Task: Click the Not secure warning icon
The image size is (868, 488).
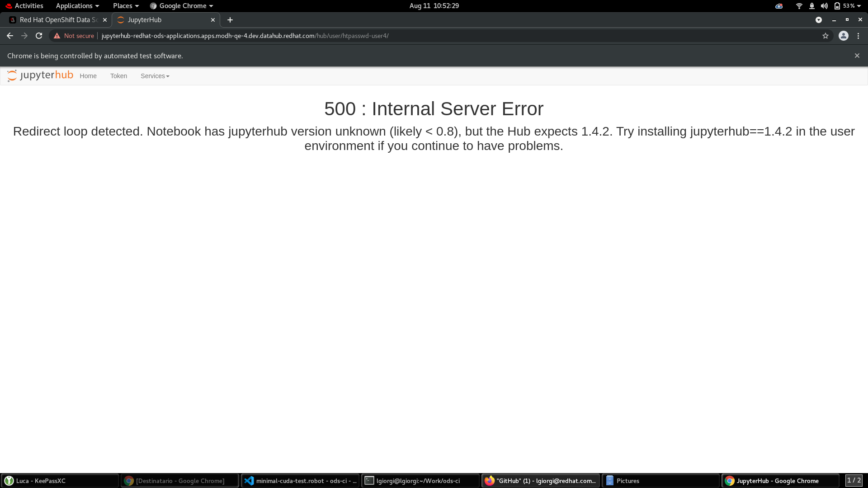Action: tap(57, 36)
